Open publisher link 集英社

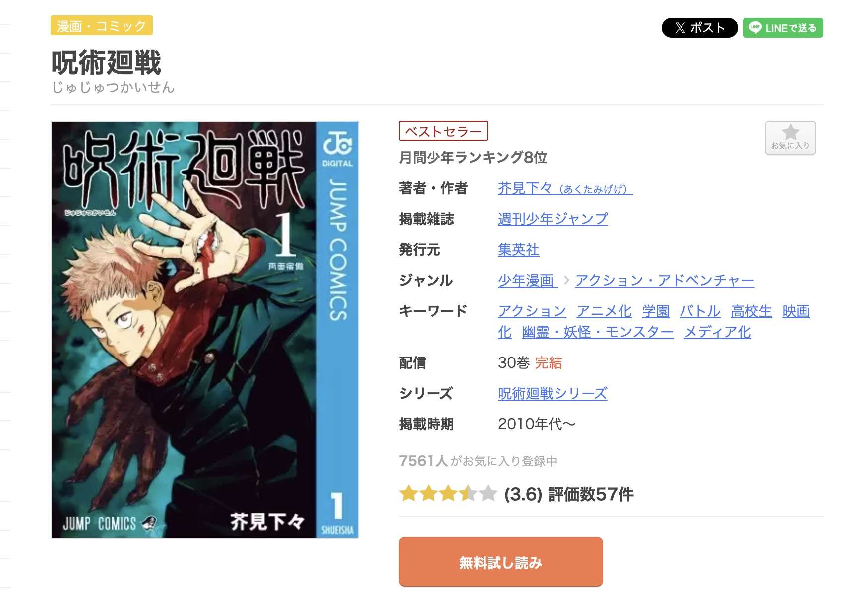click(x=518, y=249)
